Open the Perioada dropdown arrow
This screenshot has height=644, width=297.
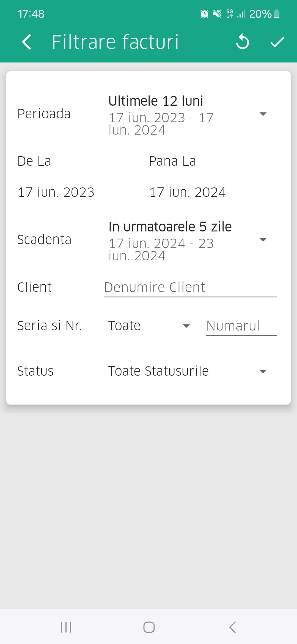point(263,114)
